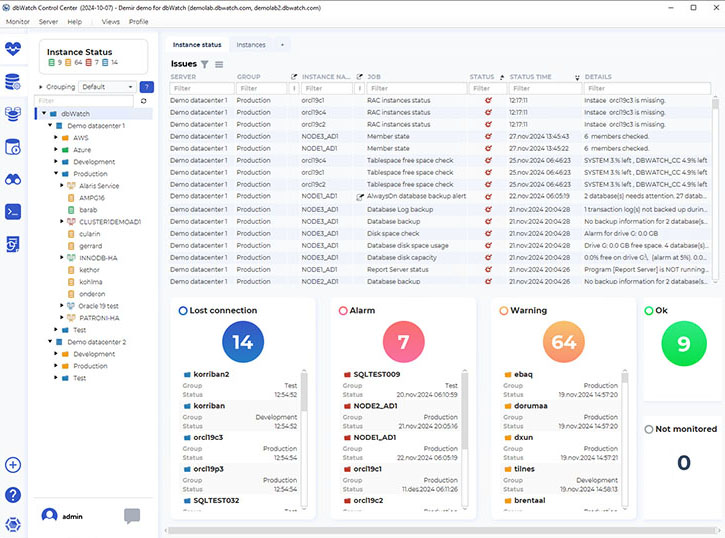Select the gerrard instance in tree

click(91, 245)
